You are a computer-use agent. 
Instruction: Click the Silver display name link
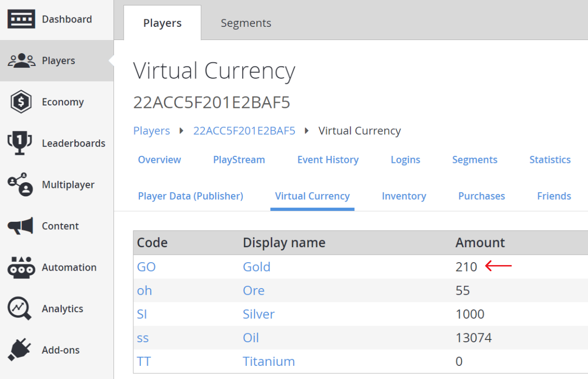pyautogui.click(x=259, y=314)
